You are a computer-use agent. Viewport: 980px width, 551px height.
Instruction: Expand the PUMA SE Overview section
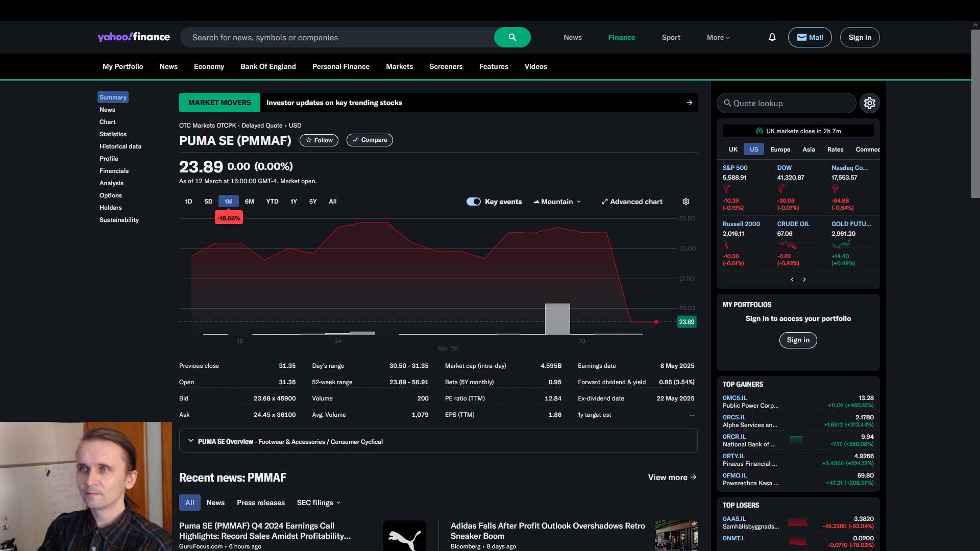[x=191, y=441]
